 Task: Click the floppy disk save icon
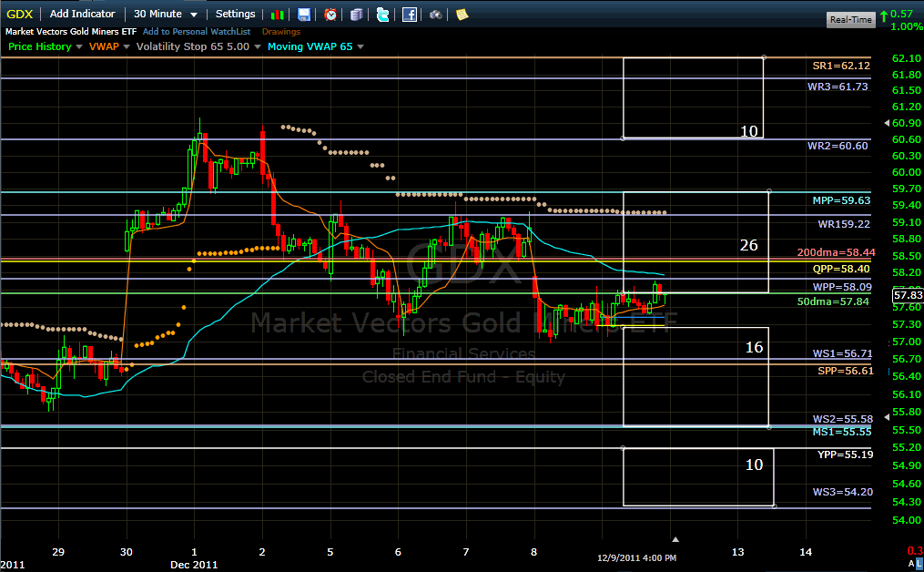coord(303,15)
